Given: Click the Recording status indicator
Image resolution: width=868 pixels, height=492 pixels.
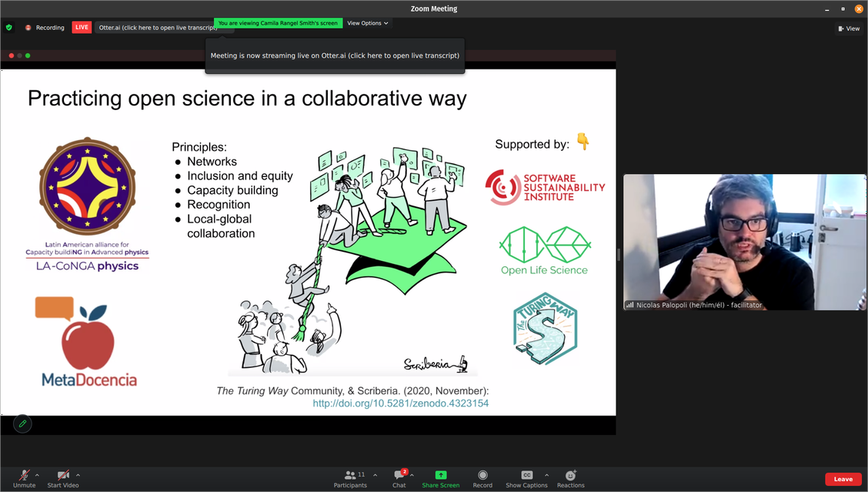Looking at the screenshot, I should pyautogui.click(x=45, y=27).
